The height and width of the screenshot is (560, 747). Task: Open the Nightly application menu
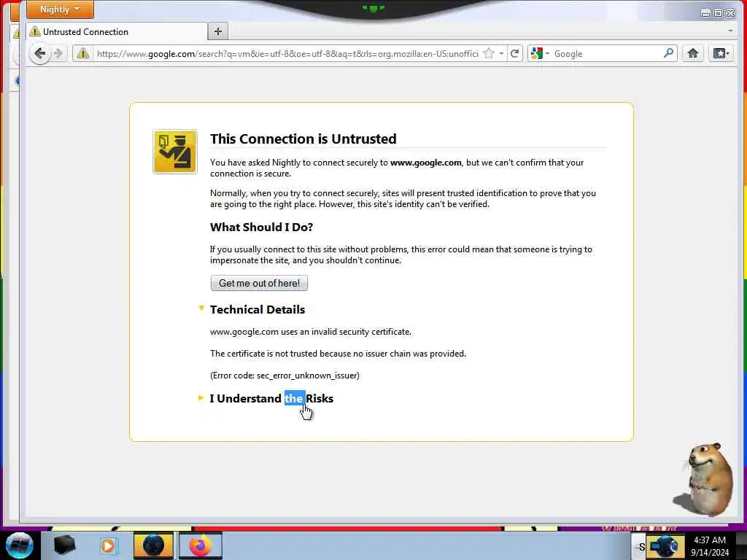[60, 9]
